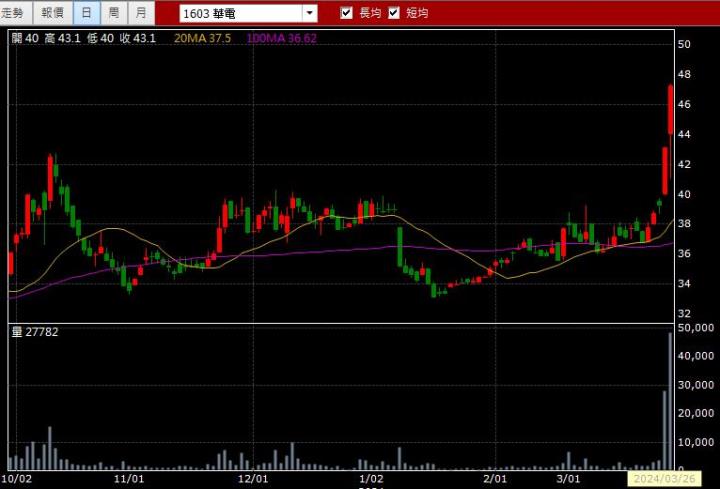Click the 11/01 date axis label

pyautogui.click(x=129, y=479)
